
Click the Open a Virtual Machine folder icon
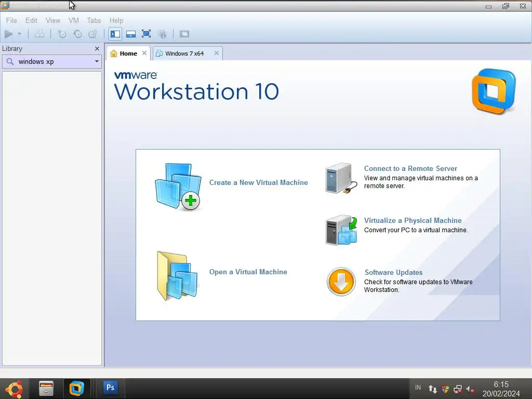pos(178,276)
